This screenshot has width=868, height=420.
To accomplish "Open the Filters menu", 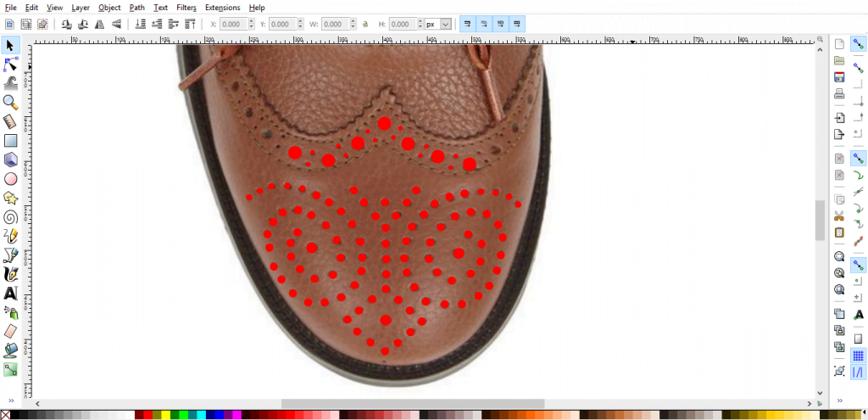I will click(186, 8).
